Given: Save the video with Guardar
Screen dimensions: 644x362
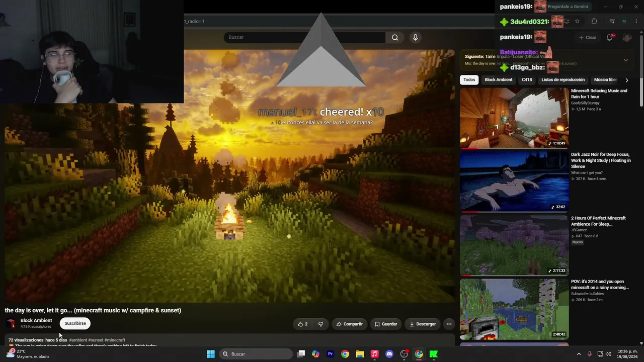Looking at the screenshot, I should click(386, 324).
